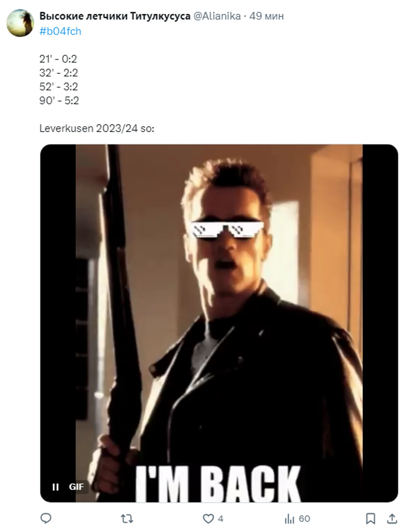Open the I'M BACK GIF image
Image resolution: width=409 pixels, height=532 pixels.
219,323
